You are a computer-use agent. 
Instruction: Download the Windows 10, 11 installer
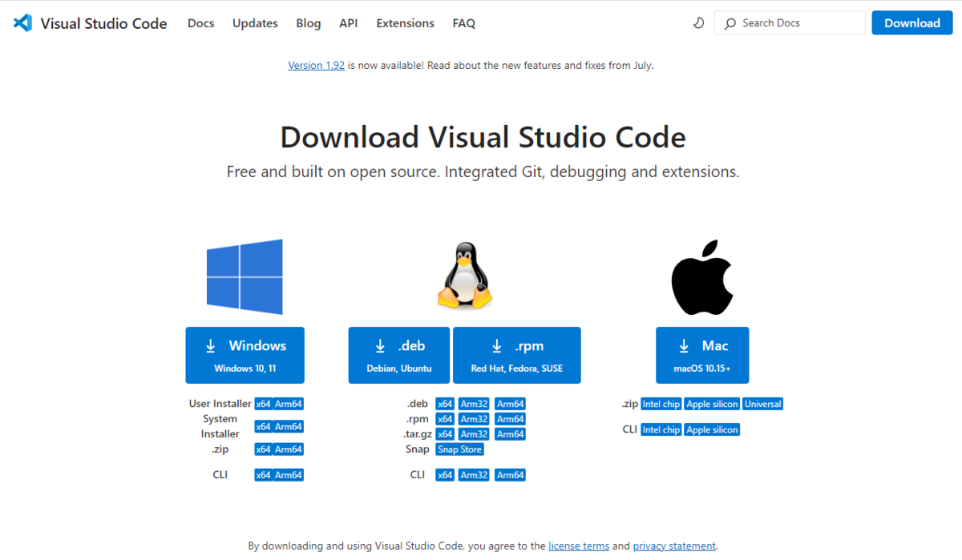[x=245, y=355]
